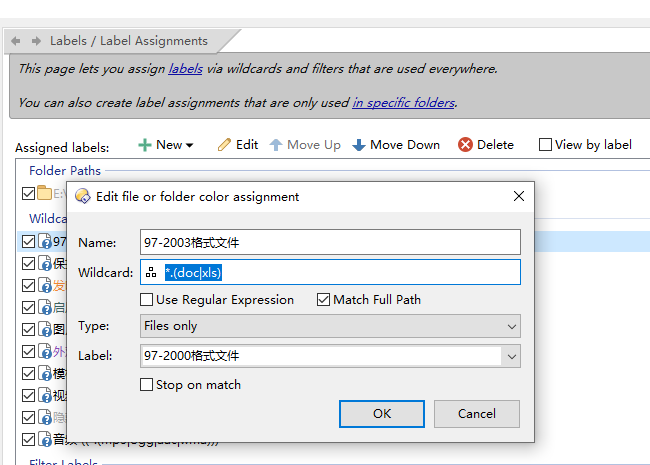Cancel the color assignment dialog
The image size is (650, 465).
(476, 413)
